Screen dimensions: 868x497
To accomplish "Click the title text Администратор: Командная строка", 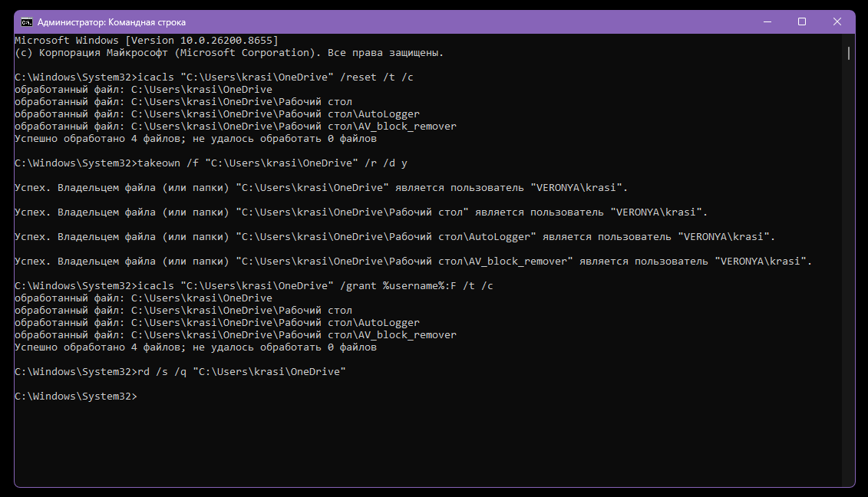I will click(111, 22).
